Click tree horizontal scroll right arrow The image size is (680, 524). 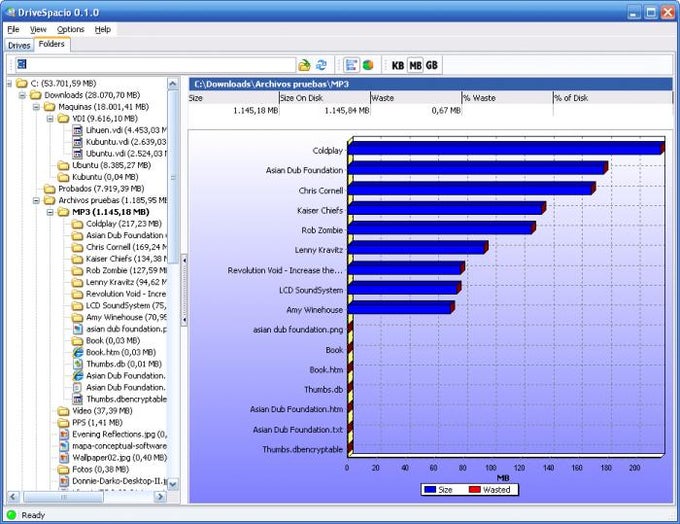(160, 497)
